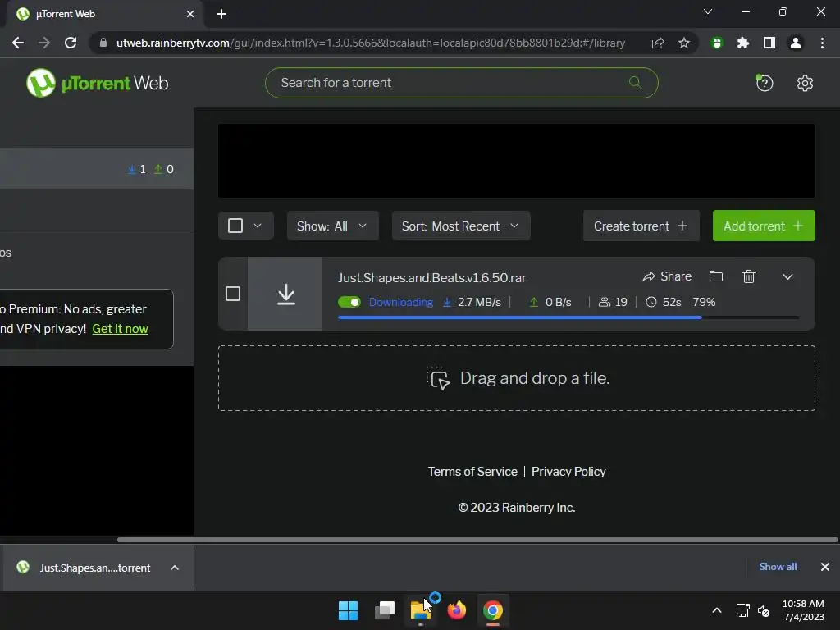The height and width of the screenshot is (630, 840).
Task: Open the clock showing 10:58 AM
Action: [x=803, y=610]
